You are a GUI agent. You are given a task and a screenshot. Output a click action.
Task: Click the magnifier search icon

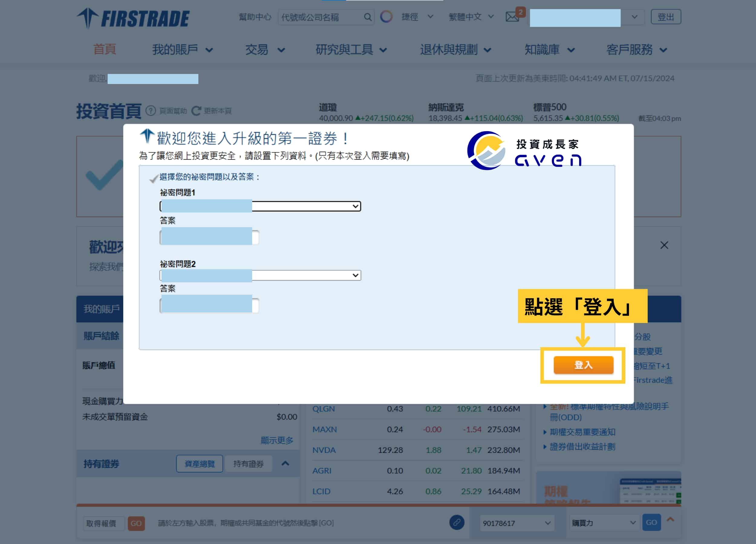pos(368,17)
